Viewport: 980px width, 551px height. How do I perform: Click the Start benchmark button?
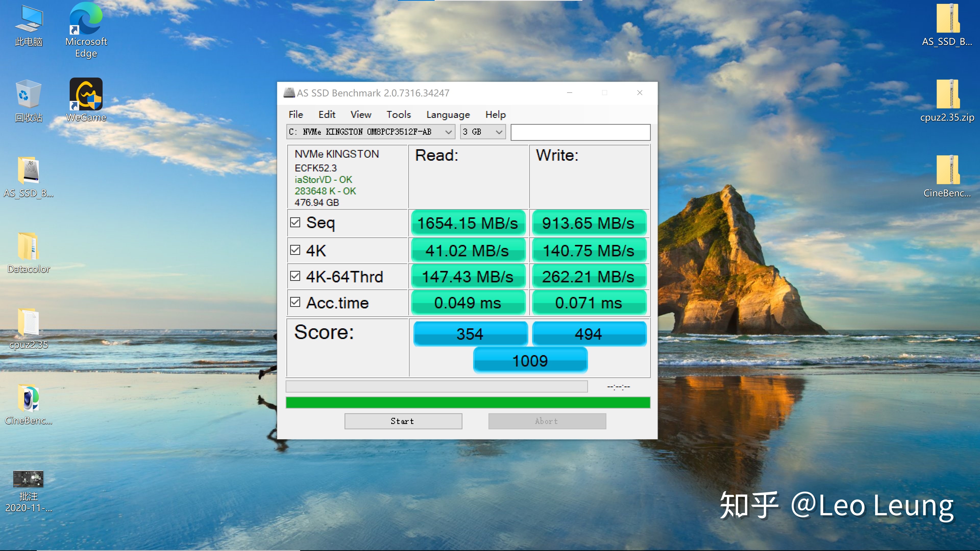click(403, 421)
